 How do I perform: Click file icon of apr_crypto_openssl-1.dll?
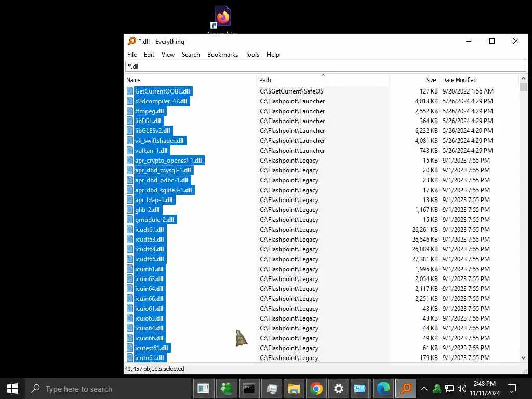tap(130, 161)
